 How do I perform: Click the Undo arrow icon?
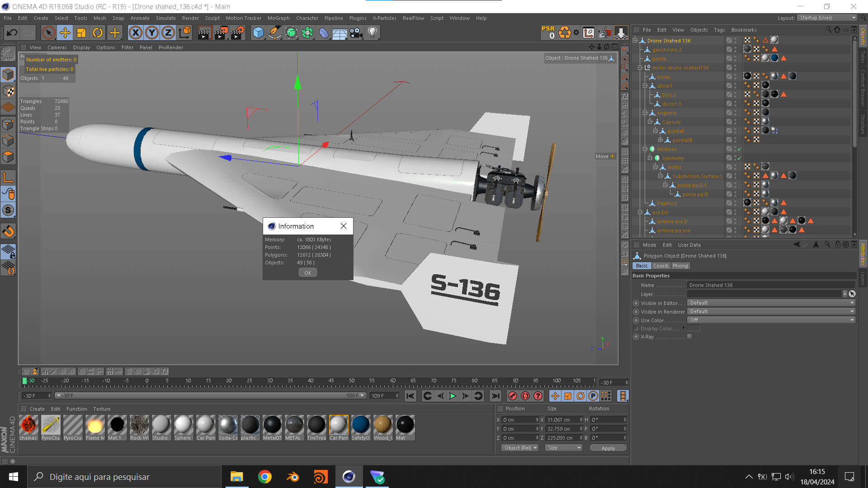click(x=12, y=33)
